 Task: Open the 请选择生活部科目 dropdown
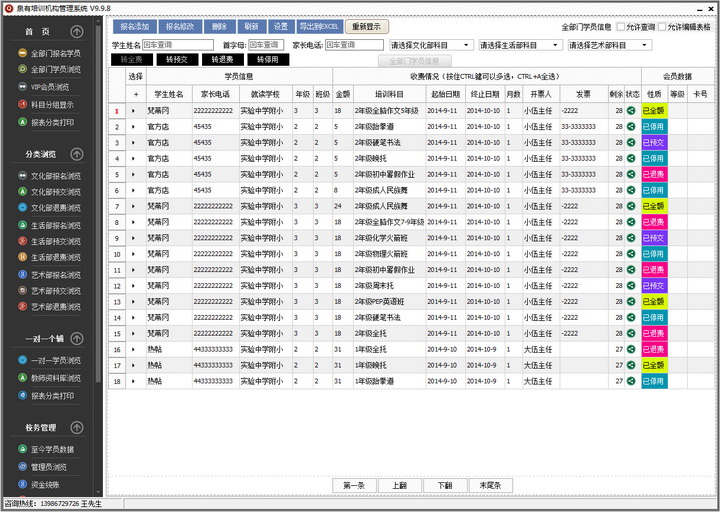click(520, 45)
